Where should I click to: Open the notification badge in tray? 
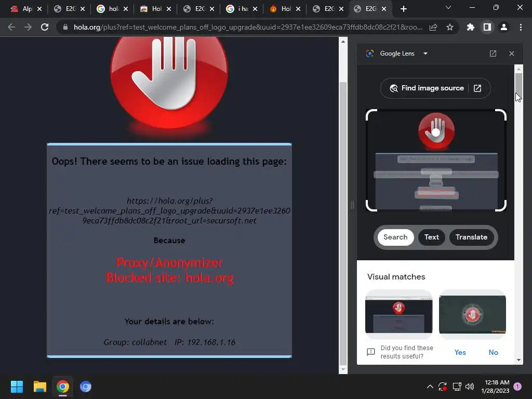click(517, 387)
